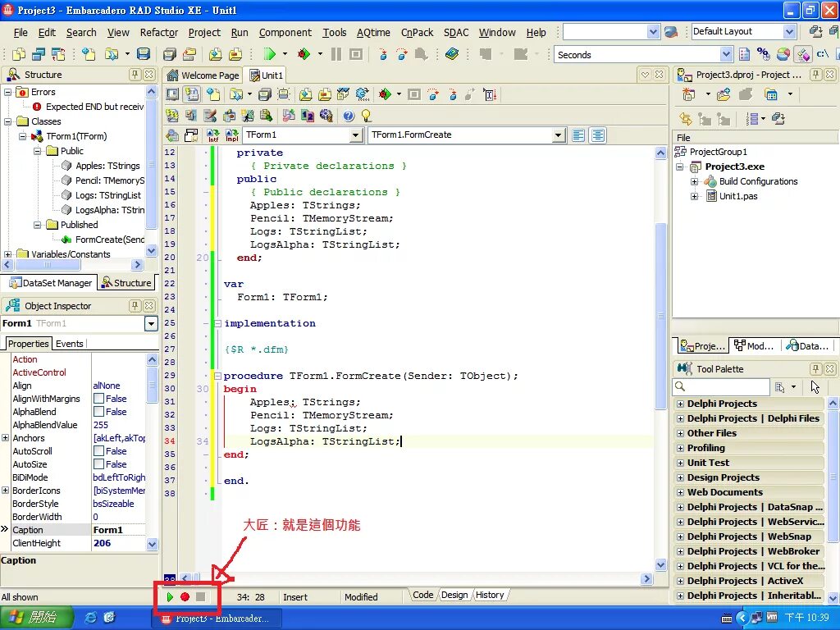Collapse the Errors node in Structure

click(x=7, y=92)
